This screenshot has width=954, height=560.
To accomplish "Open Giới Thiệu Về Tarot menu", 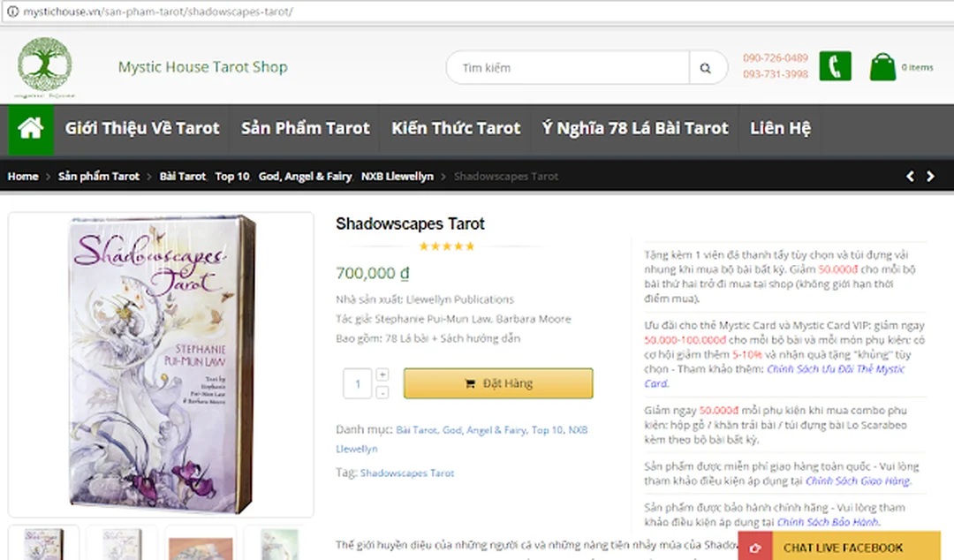I will coord(141,128).
